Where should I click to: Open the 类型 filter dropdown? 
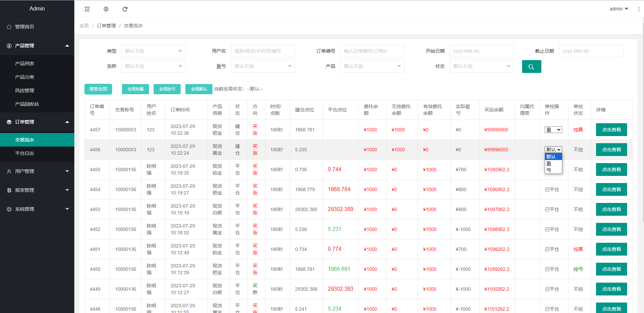point(153,51)
